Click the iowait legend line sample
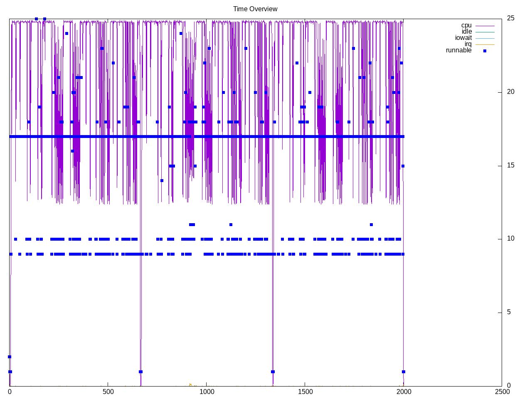The height and width of the screenshot is (399, 532). (485, 38)
